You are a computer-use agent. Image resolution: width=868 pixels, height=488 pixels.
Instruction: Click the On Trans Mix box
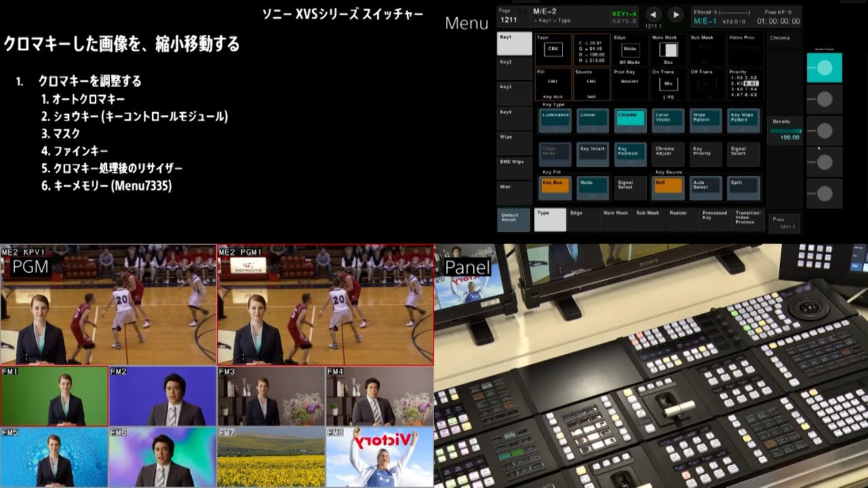[x=669, y=83]
